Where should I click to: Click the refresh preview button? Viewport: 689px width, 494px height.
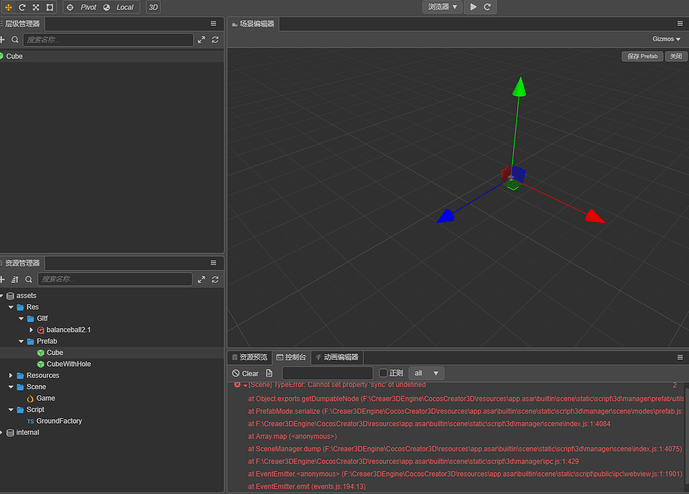(487, 7)
